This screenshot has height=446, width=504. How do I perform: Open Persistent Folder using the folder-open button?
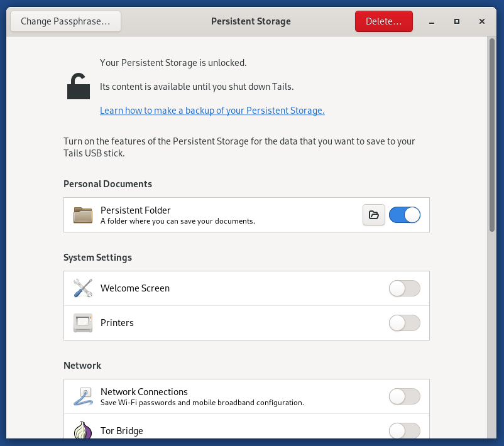tap(373, 214)
